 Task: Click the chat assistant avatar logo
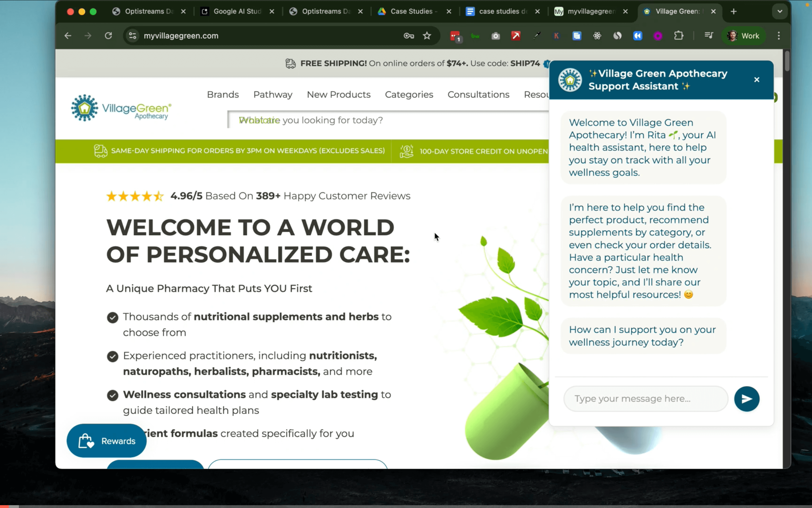(570, 80)
